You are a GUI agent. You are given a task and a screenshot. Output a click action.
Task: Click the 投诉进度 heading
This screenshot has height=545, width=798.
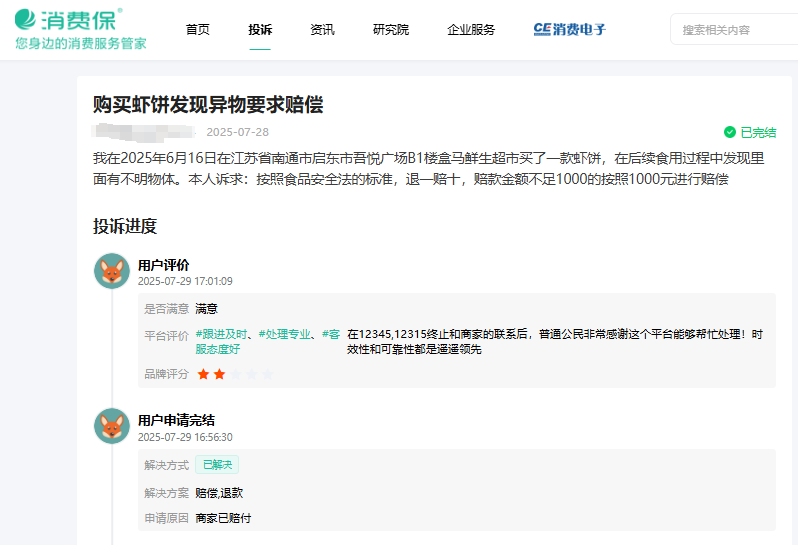tap(125, 226)
